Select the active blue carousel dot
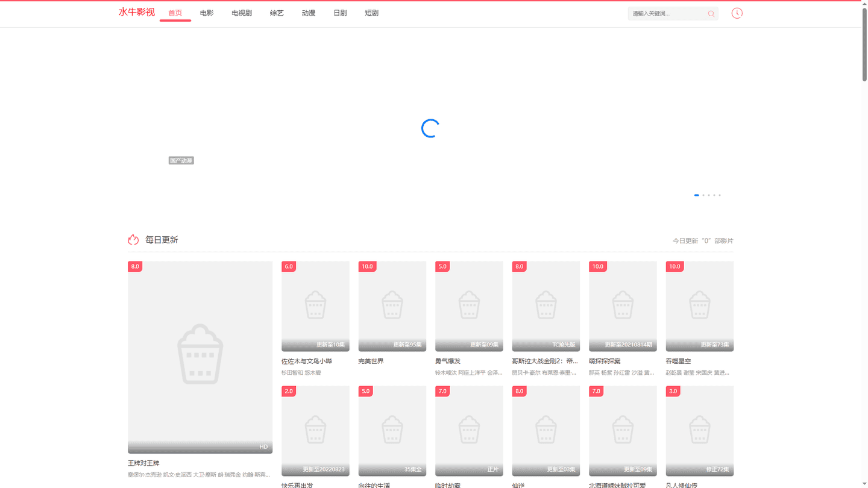The image size is (868, 488). click(697, 195)
